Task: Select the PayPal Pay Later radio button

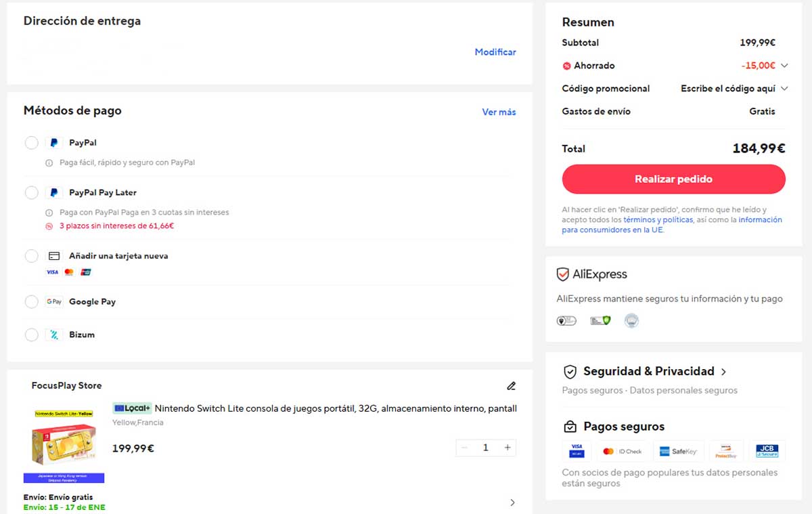Action: (31, 192)
